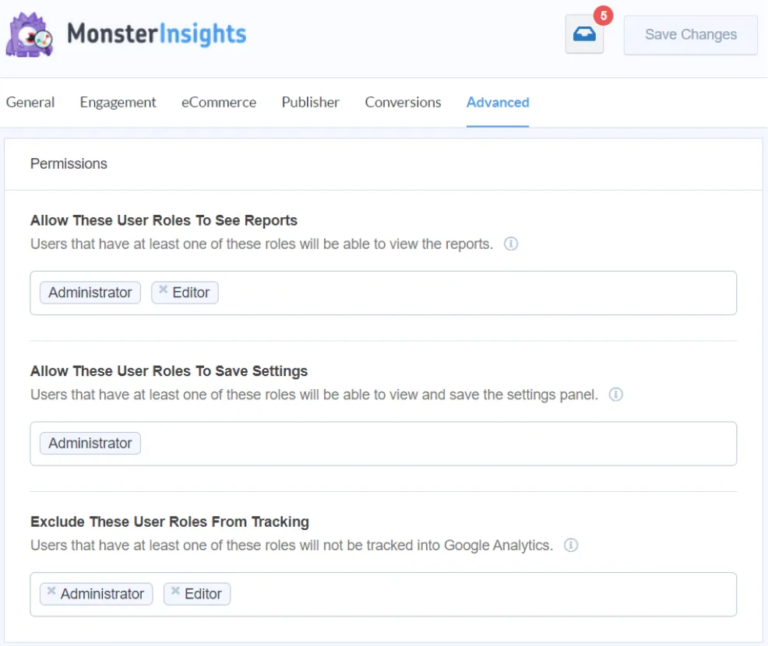Click the Allow These User Roles To Save Settings heading
Screen dimensions: 768x646
pos(169,371)
